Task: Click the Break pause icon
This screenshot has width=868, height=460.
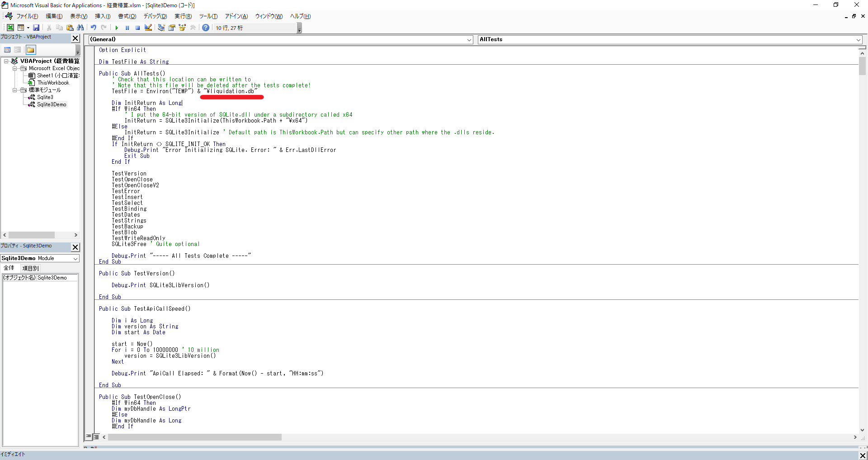Action: (x=127, y=28)
